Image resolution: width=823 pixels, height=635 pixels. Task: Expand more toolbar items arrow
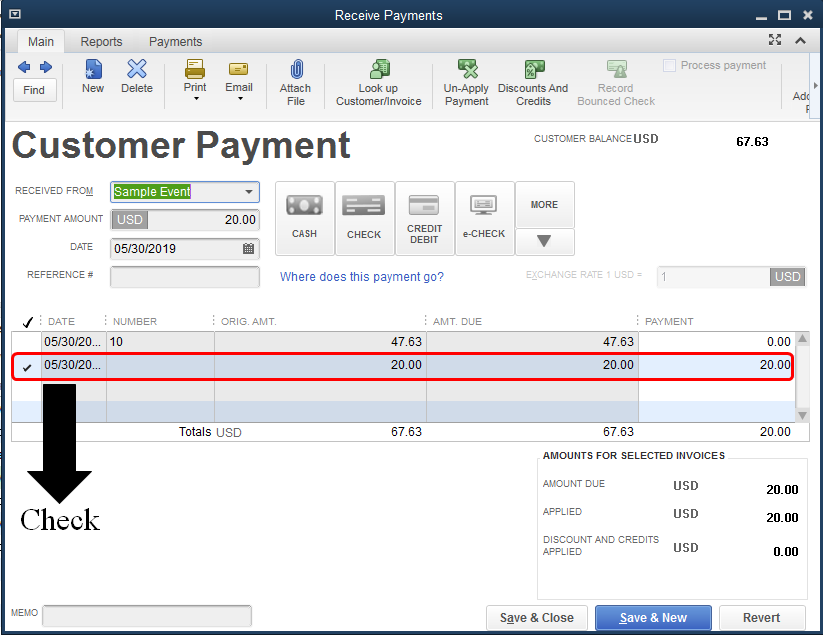[x=816, y=85]
